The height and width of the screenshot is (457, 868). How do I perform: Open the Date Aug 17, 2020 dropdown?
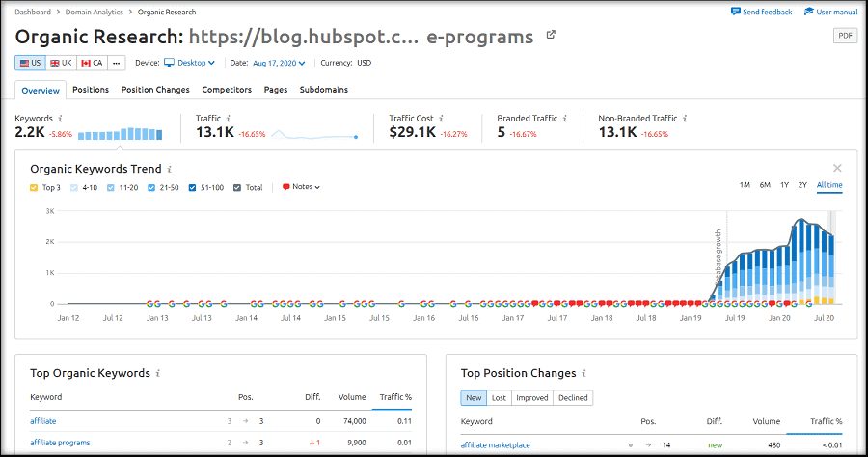coord(279,63)
